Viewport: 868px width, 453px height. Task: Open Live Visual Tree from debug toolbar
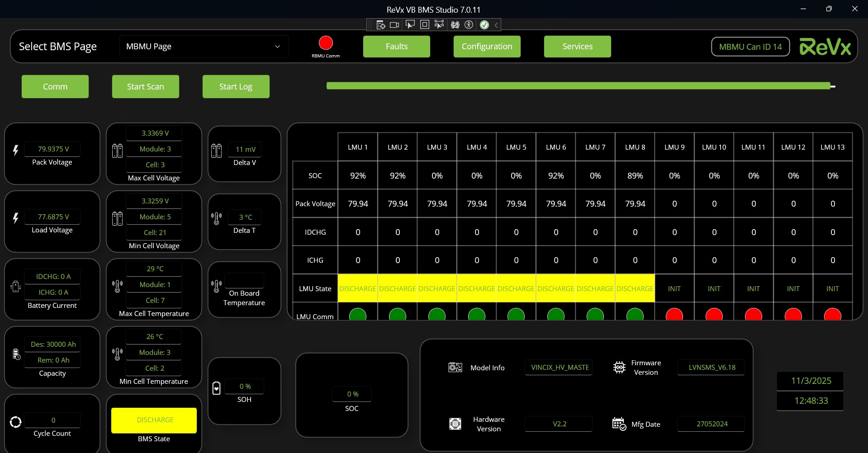coord(380,25)
